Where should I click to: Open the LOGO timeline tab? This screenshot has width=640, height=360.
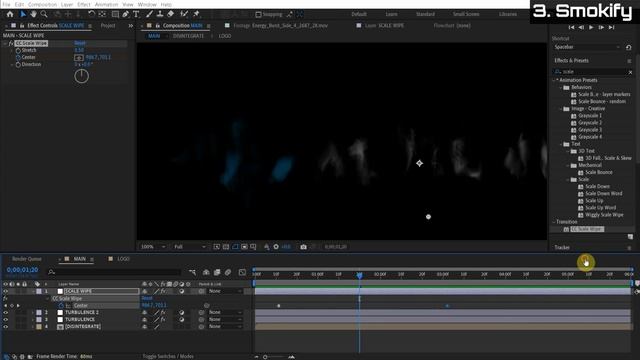pyautogui.click(x=123, y=259)
